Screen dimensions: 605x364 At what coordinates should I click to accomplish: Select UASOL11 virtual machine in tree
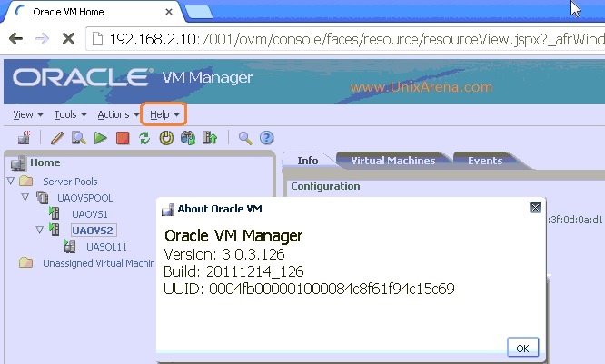click(x=106, y=247)
